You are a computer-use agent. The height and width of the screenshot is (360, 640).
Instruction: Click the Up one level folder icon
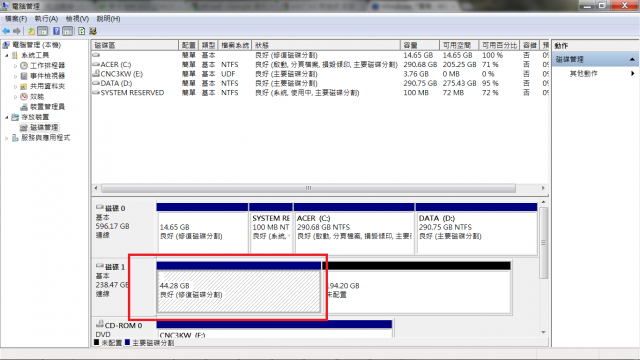[31, 31]
